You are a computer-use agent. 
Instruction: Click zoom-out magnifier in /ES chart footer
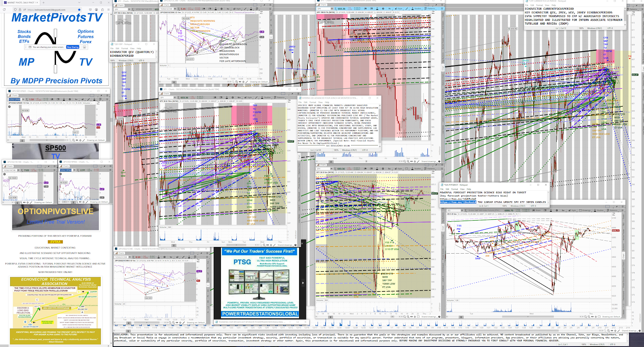[x=586, y=317]
